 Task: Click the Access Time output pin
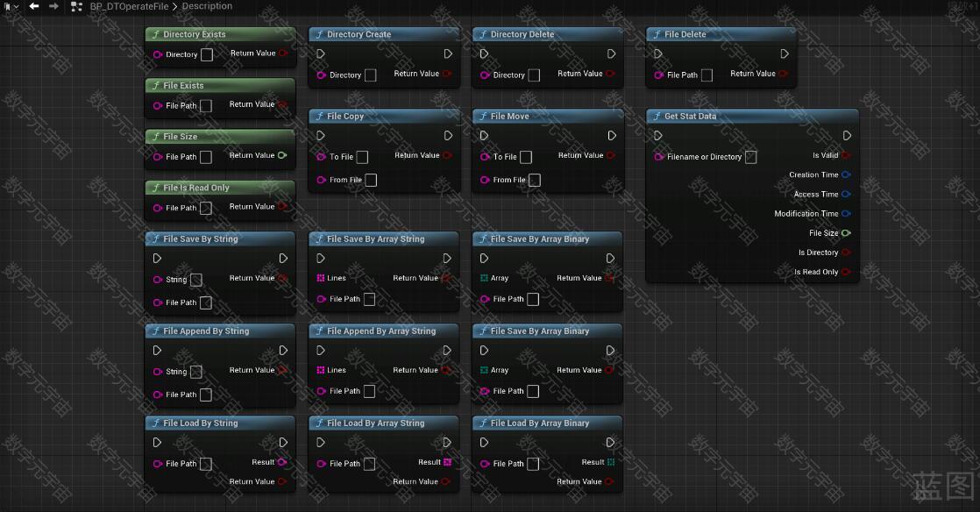click(846, 194)
